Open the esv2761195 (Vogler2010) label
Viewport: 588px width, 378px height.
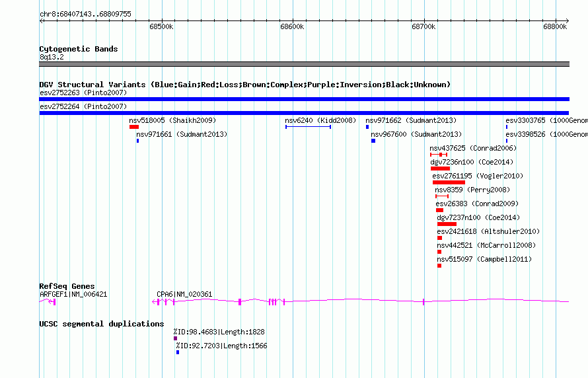pos(478,176)
